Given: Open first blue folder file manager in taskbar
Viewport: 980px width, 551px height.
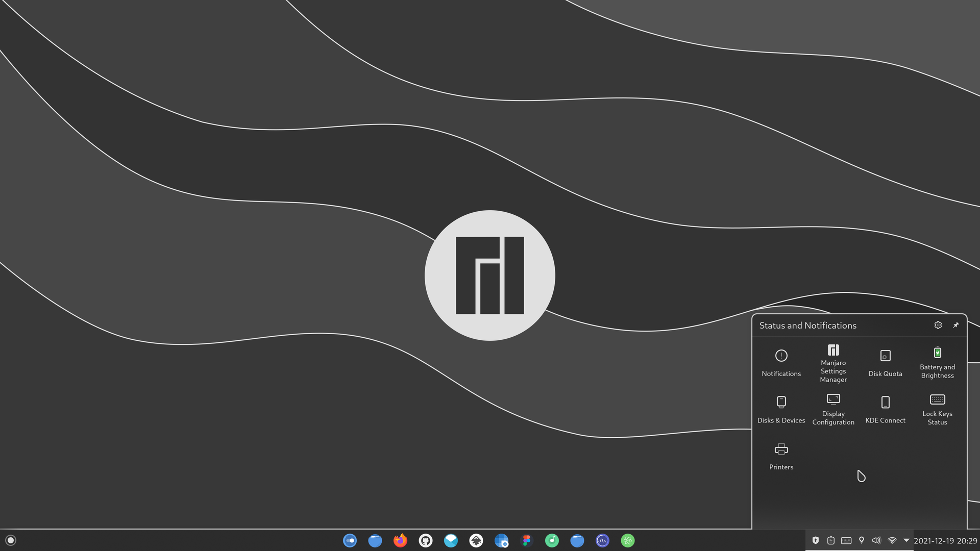Looking at the screenshot, I should 375,540.
